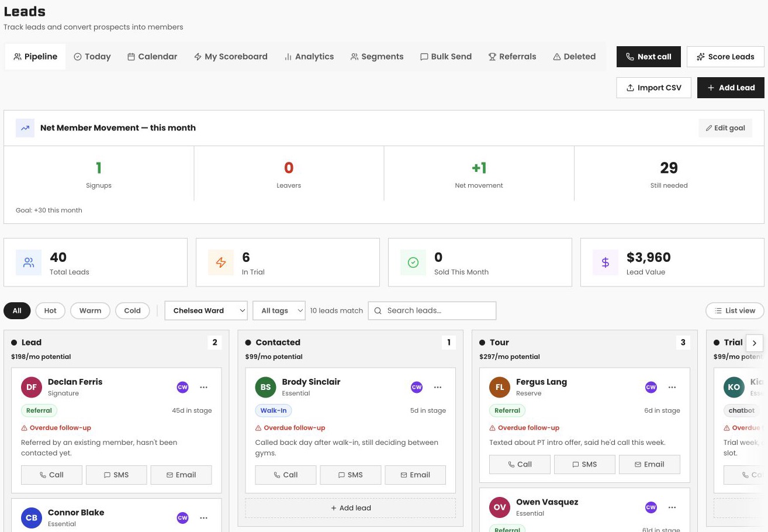Click the Add Lead button
Screen dimensions: 768x532
coord(731,88)
